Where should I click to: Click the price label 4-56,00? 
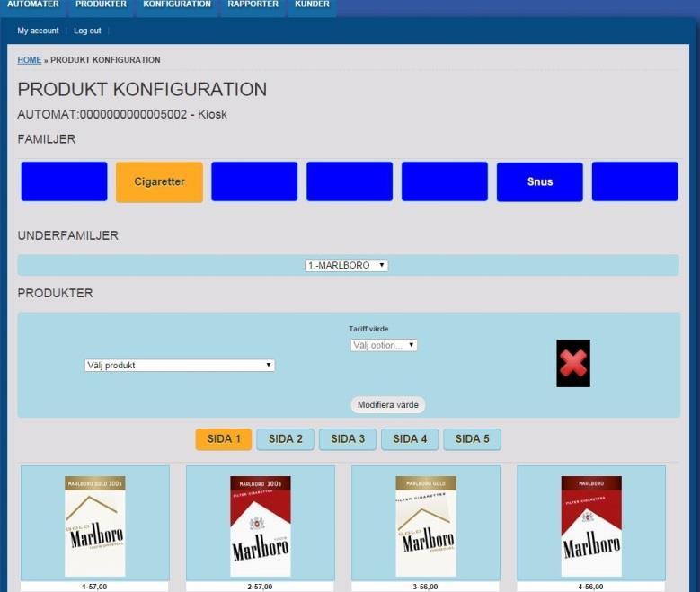click(590, 587)
